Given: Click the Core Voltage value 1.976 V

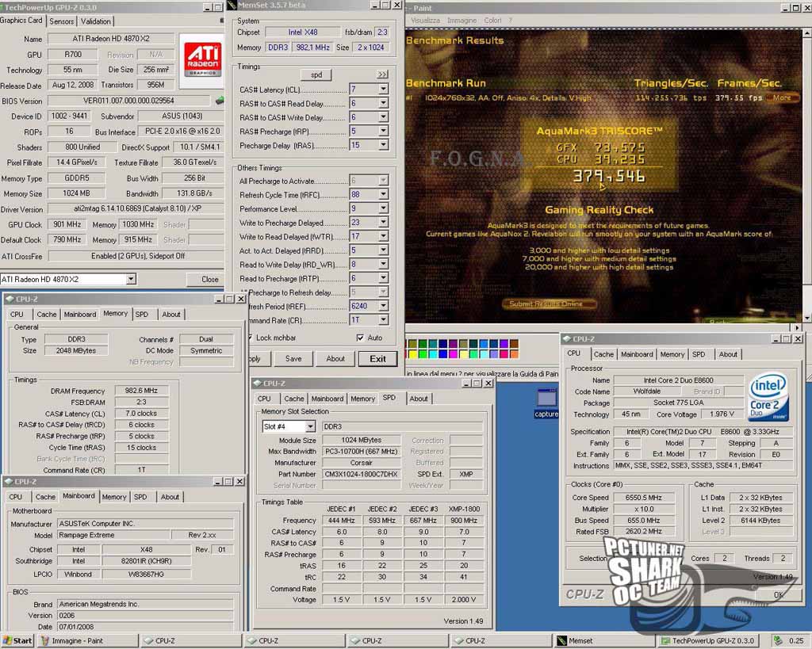Looking at the screenshot, I should (x=722, y=414).
